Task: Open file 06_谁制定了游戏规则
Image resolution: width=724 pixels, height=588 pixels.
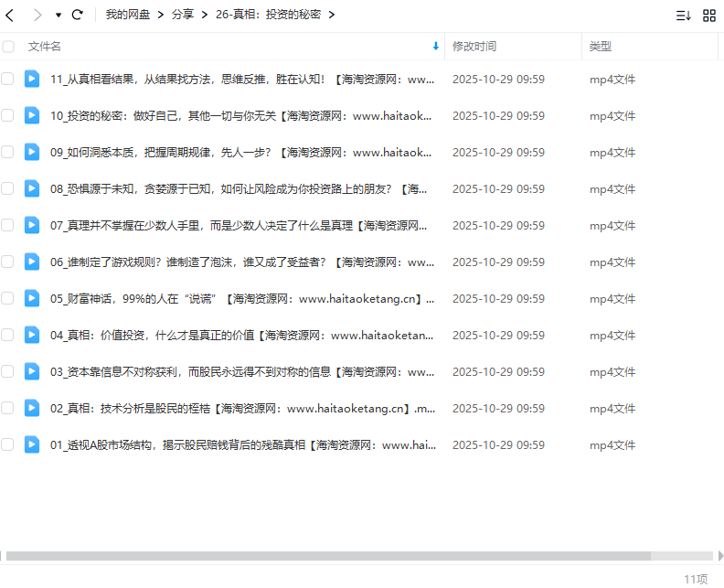Action: click(x=238, y=262)
